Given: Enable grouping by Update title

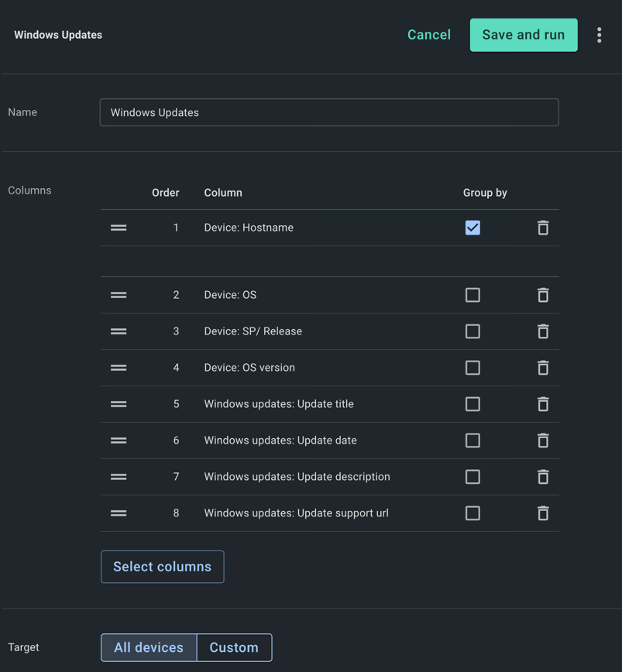Looking at the screenshot, I should tap(473, 404).
